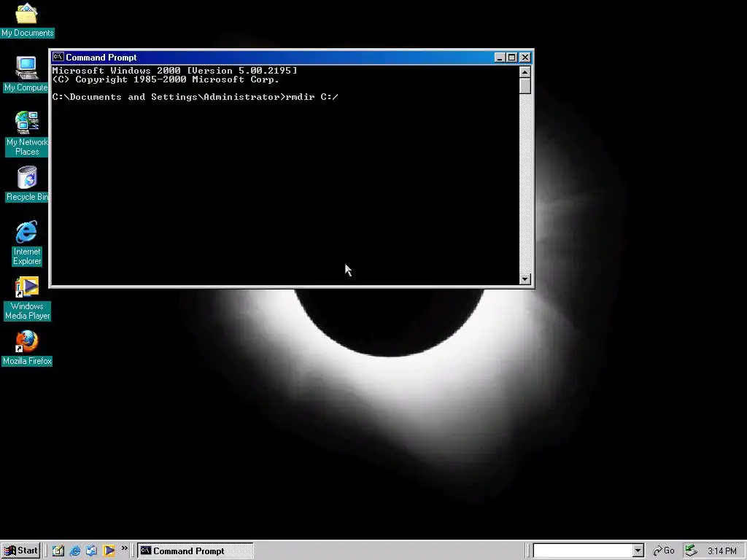
Task: Click the 'Microsoft Windows 2000 [Version 5.00.2195]' line
Action: point(174,71)
